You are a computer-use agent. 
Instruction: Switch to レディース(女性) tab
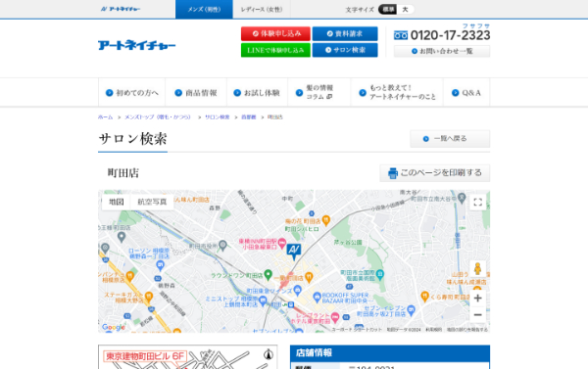pyautogui.click(x=262, y=10)
